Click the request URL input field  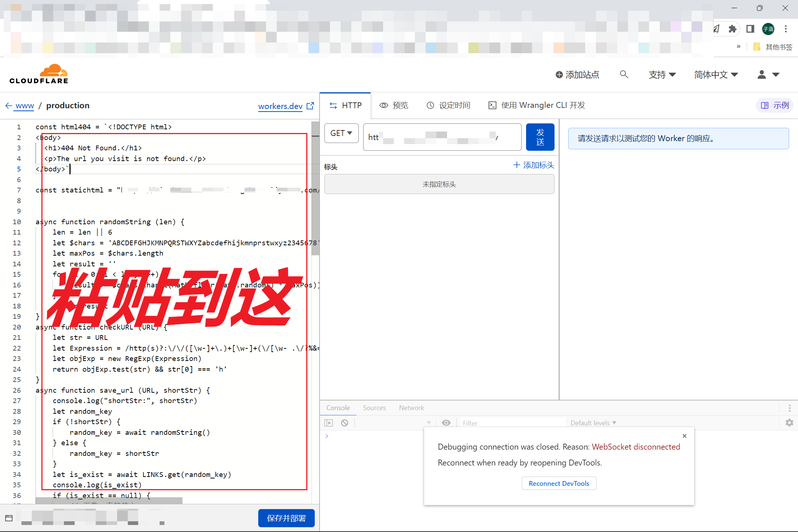[x=442, y=137]
